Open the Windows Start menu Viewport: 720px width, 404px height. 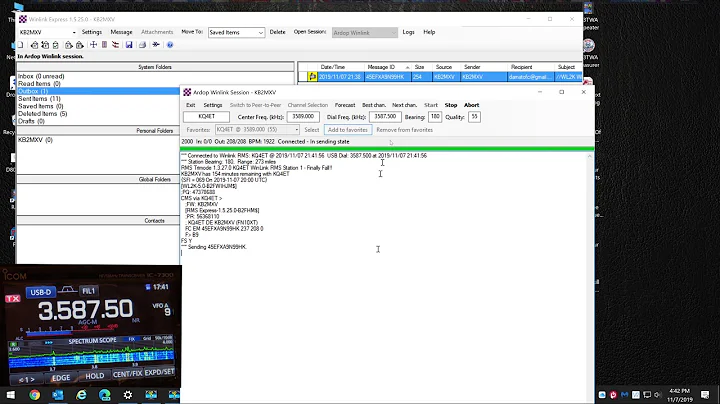pyautogui.click(x=10, y=395)
